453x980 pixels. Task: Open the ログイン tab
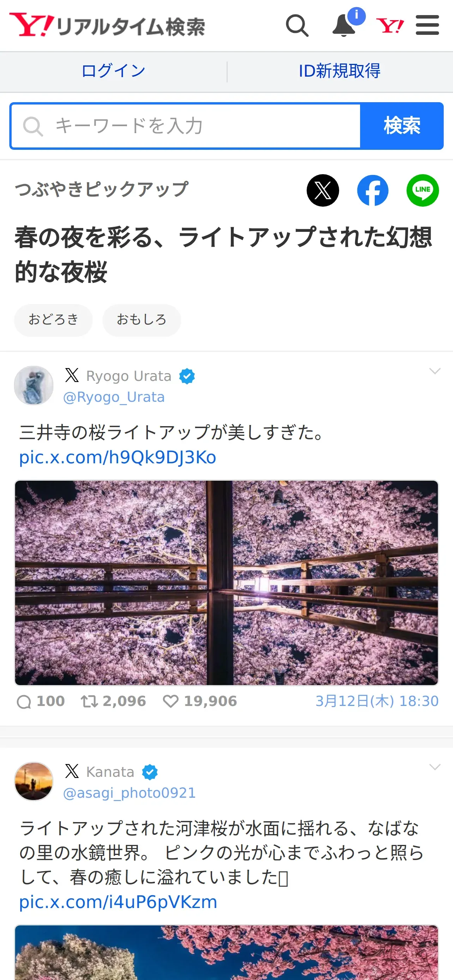113,71
